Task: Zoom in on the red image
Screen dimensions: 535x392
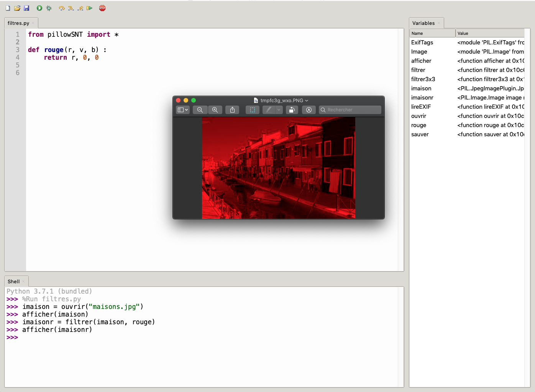Action: point(215,110)
